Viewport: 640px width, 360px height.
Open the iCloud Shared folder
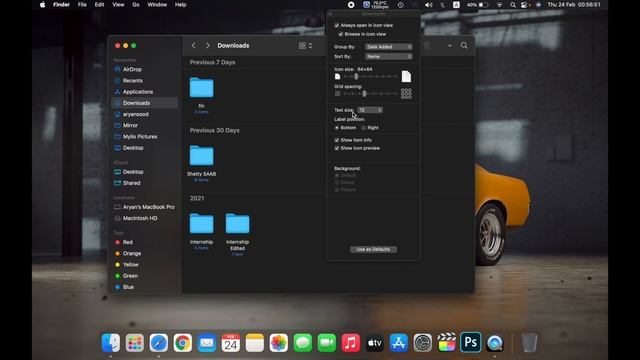point(131,183)
